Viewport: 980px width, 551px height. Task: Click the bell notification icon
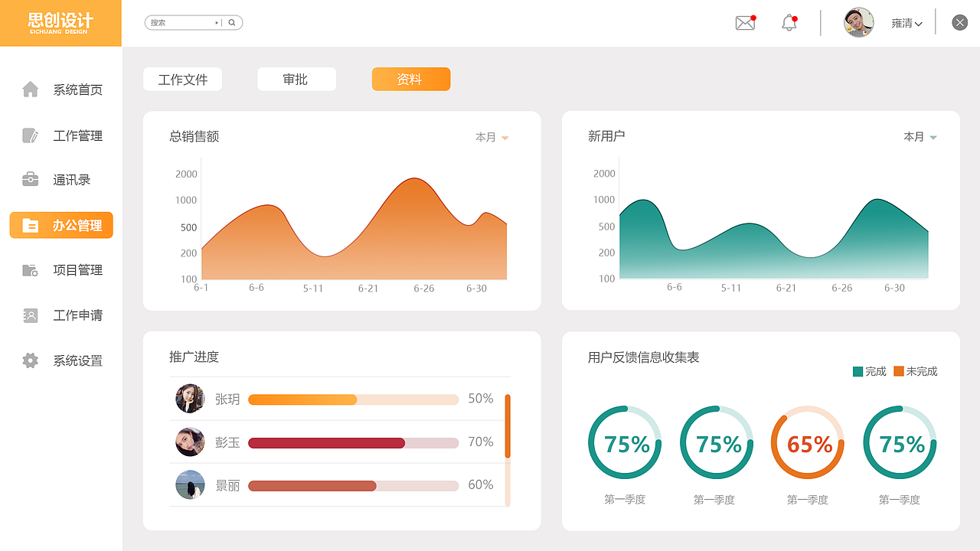coord(788,23)
